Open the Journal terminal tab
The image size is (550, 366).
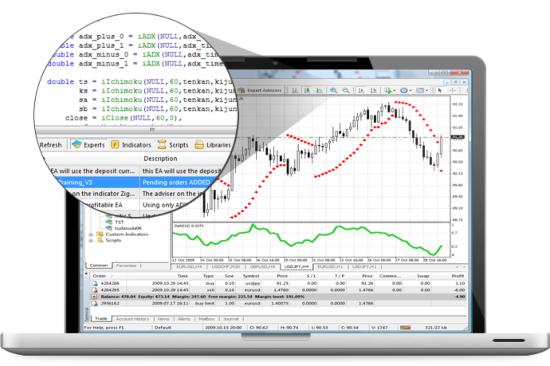point(231,319)
